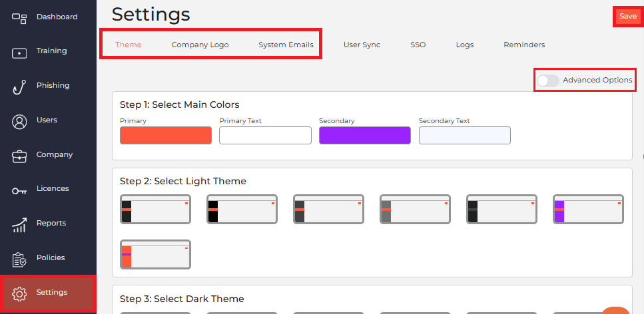Save the settings

click(x=627, y=17)
